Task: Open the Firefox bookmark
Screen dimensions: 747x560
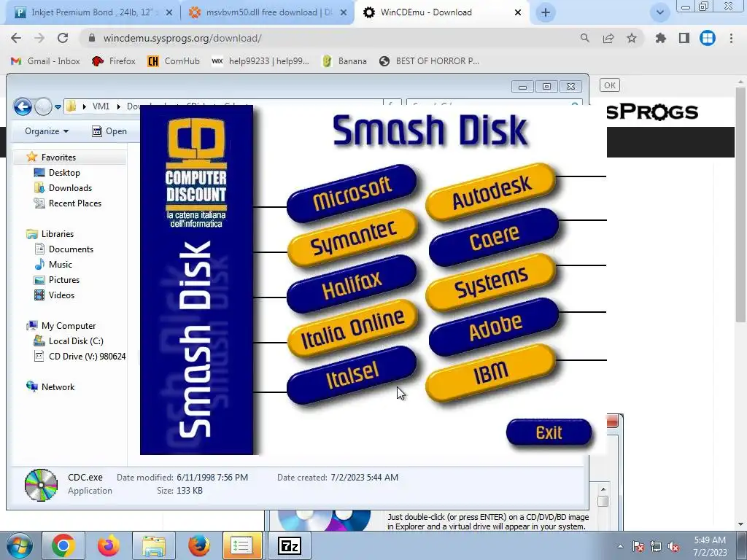Action: pyautogui.click(x=114, y=61)
